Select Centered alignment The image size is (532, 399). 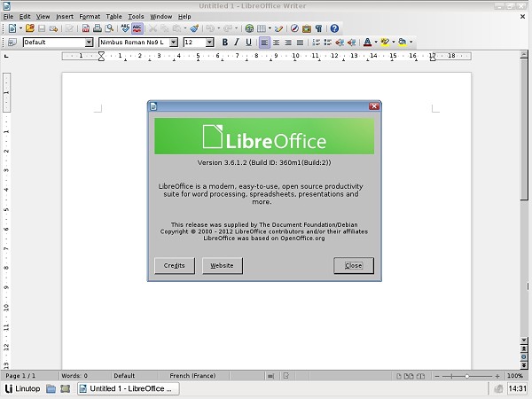point(276,43)
